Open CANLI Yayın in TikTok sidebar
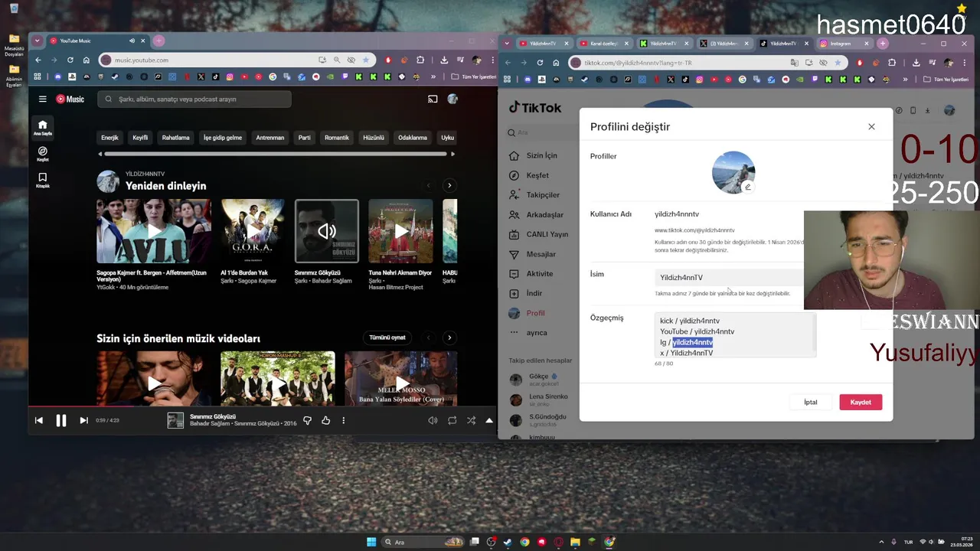The height and width of the screenshot is (551, 980). (538, 234)
